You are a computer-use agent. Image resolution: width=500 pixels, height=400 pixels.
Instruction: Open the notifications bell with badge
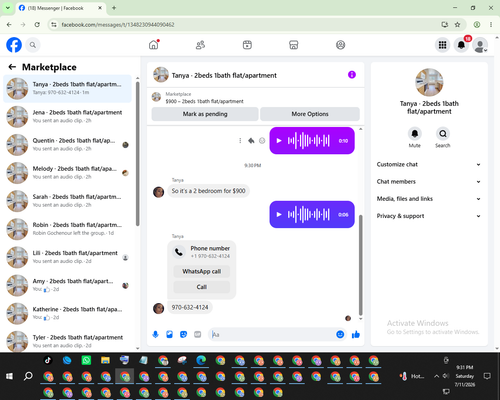(x=461, y=45)
